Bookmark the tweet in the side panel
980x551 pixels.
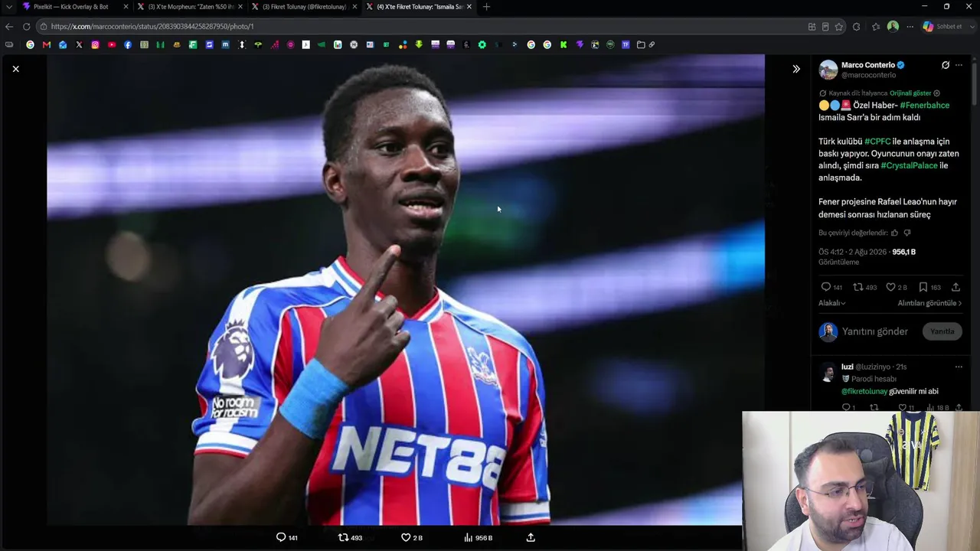[923, 287]
